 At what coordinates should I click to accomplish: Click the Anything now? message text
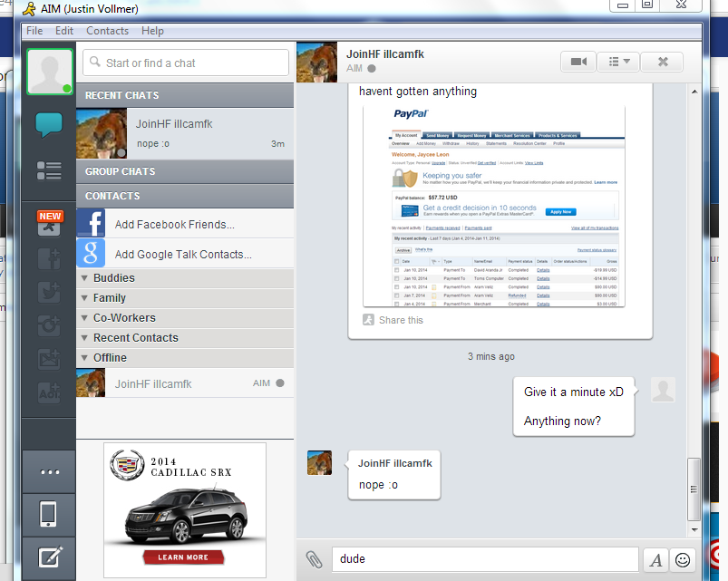562,421
